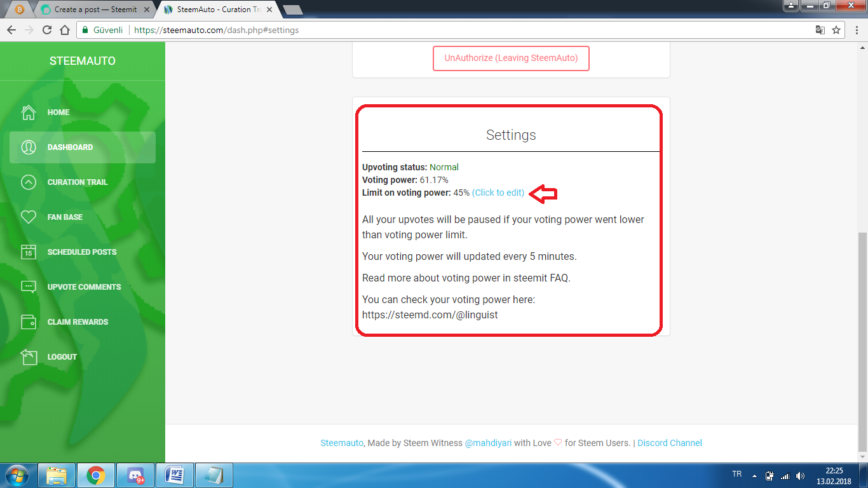868x488 pixels.
Task: Open UPVOTE COMMENTS menu item
Action: tap(83, 287)
